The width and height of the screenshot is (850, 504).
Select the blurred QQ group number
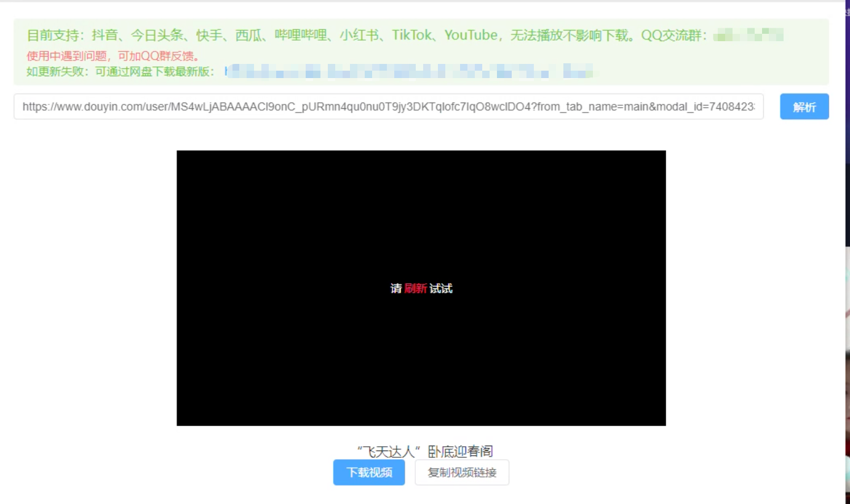click(748, 36)
